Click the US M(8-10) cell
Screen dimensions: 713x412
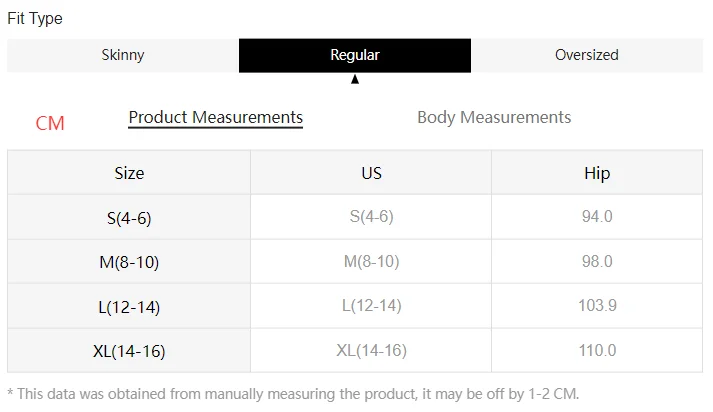371,262
